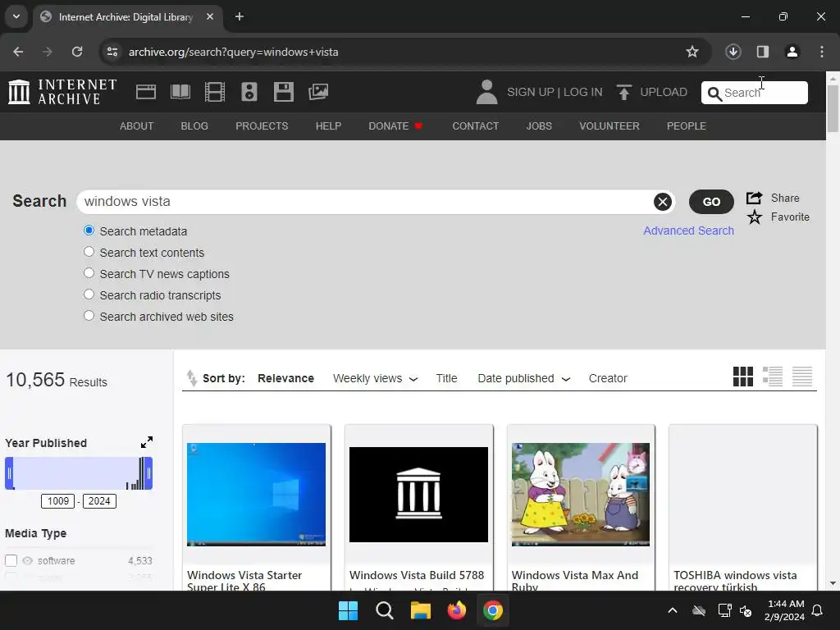Click the left year range slider handle
Viewport: 840px width, 630px height.
tap(9, 473)
